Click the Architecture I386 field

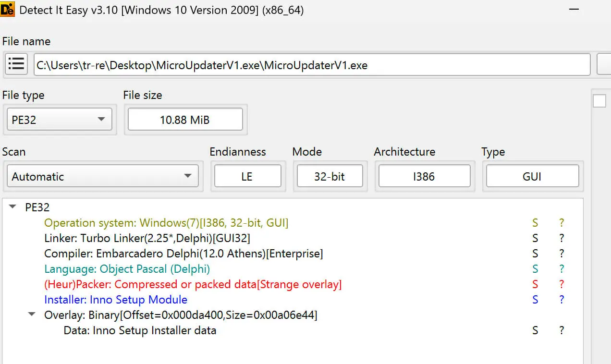424,176
